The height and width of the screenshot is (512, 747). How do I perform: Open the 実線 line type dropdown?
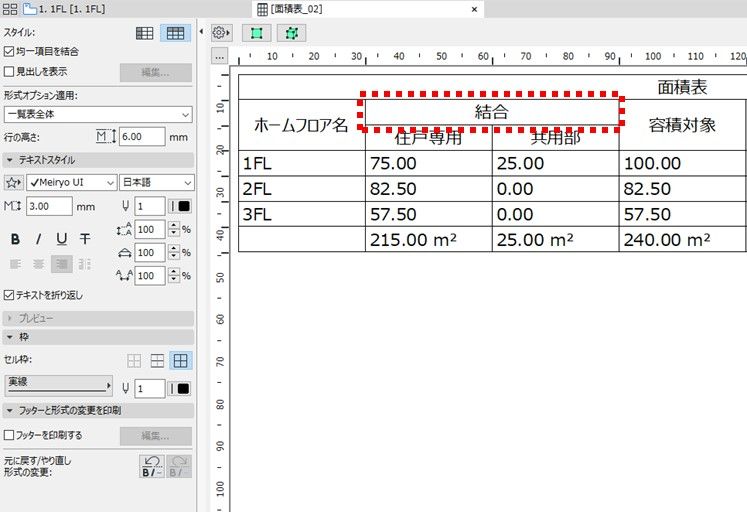tap(59, 385)
